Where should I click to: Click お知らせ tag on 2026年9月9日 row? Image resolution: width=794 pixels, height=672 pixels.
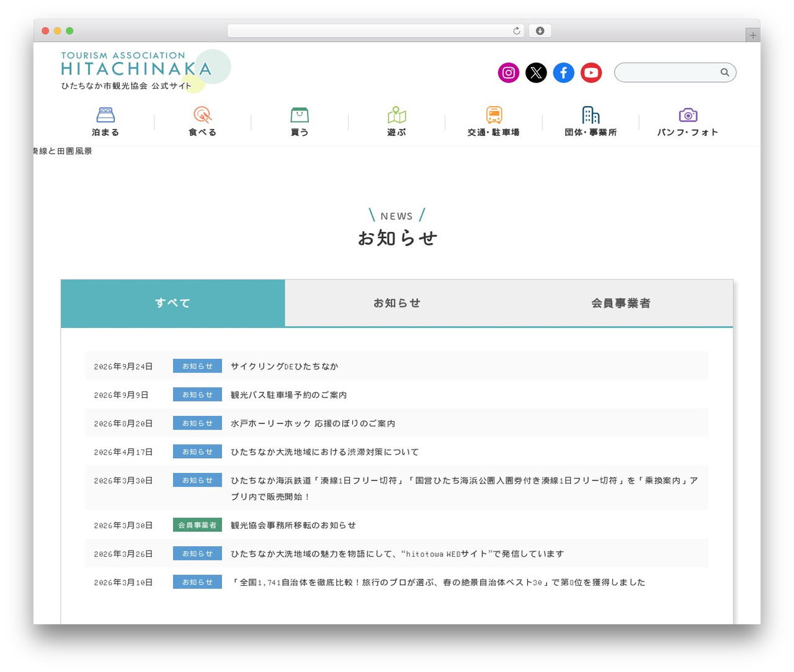click(197, 395)
